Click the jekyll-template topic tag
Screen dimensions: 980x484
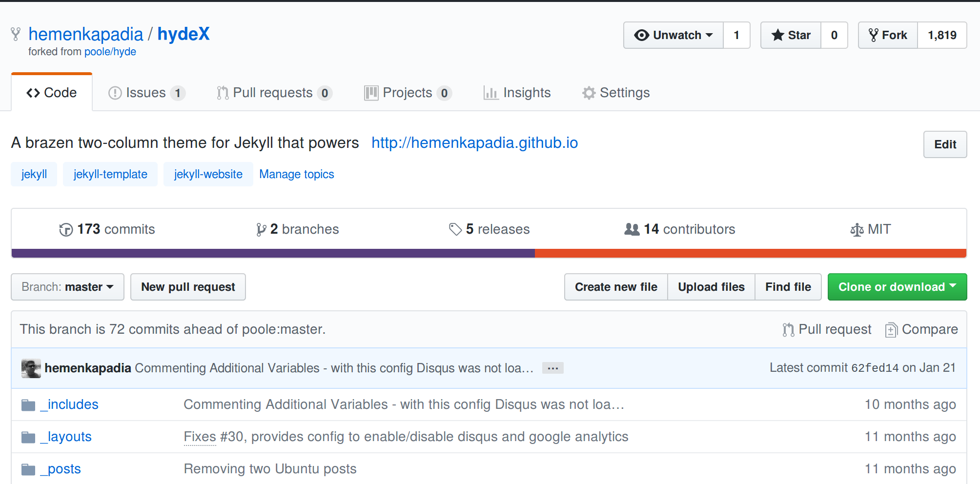[110, 174]
